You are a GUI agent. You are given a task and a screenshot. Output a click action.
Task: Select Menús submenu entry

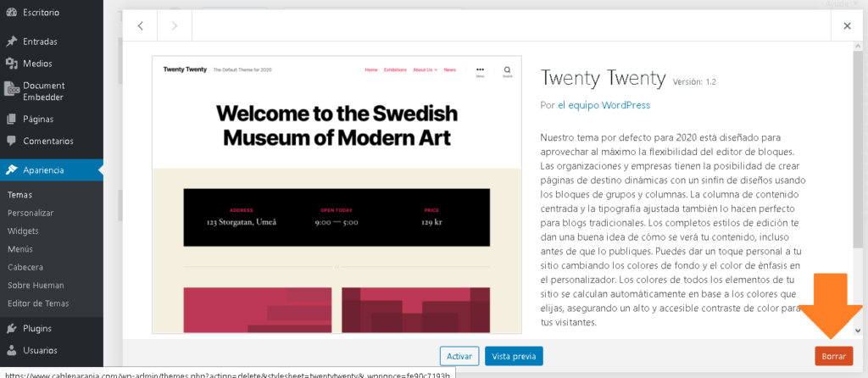tap(20, 249)
